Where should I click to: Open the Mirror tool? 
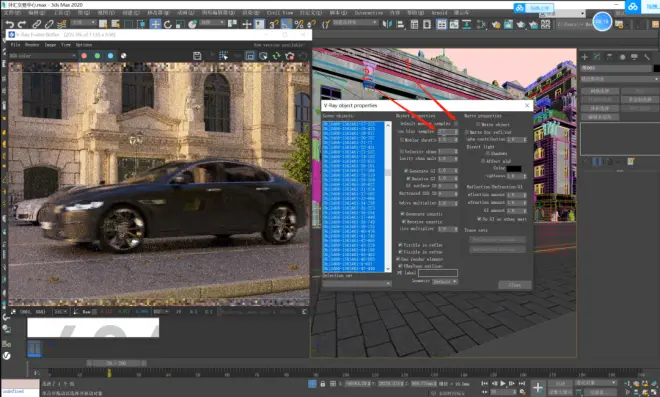click(387, 24)
